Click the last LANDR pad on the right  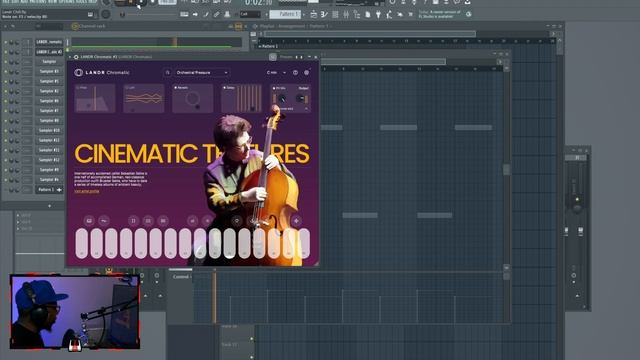304,244
